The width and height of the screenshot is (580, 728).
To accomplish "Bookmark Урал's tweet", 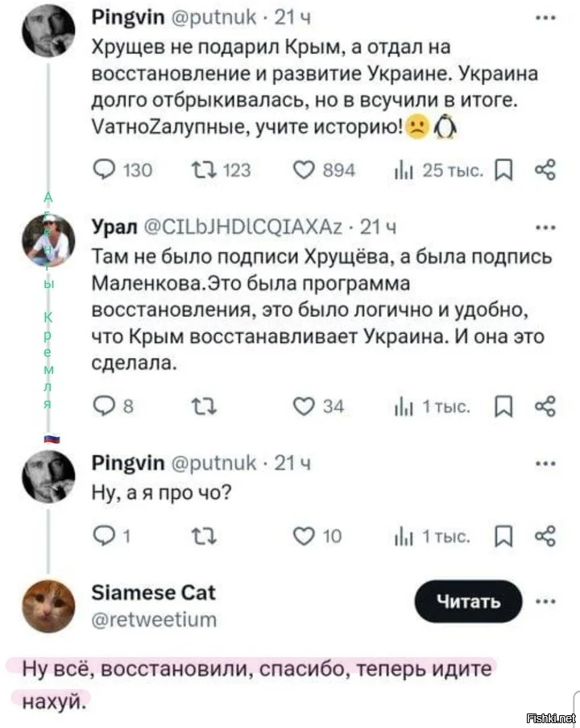I will coord(505,407).
